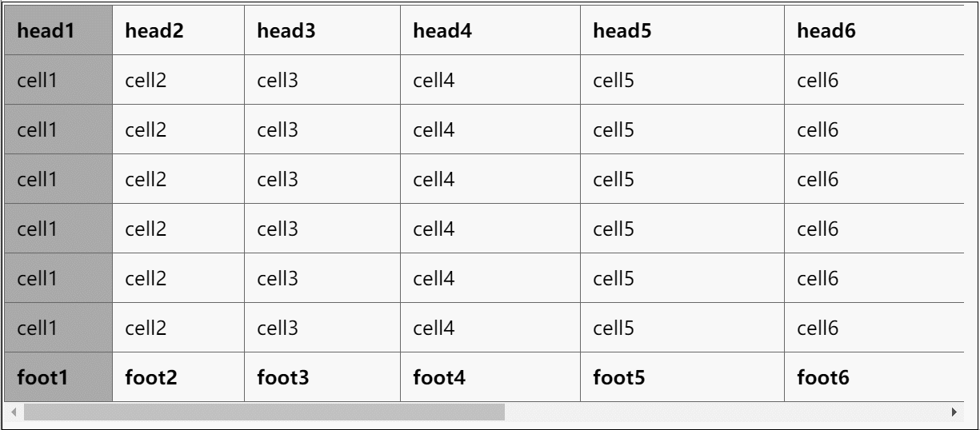The height and width of the screenshot is (430, 980).
Task: Select the foot1 footer cell
Action: pyautogui.click(x=58, y=376)
